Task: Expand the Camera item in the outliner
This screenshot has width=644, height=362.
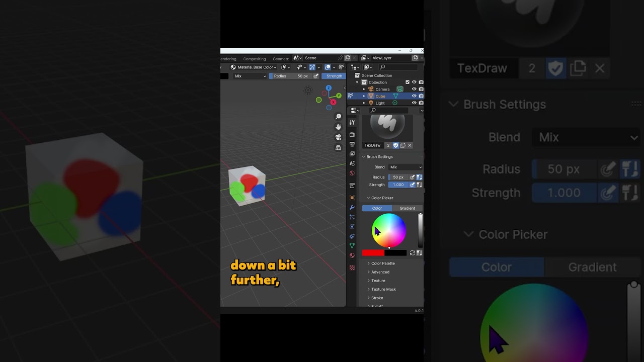Action: 364,89
